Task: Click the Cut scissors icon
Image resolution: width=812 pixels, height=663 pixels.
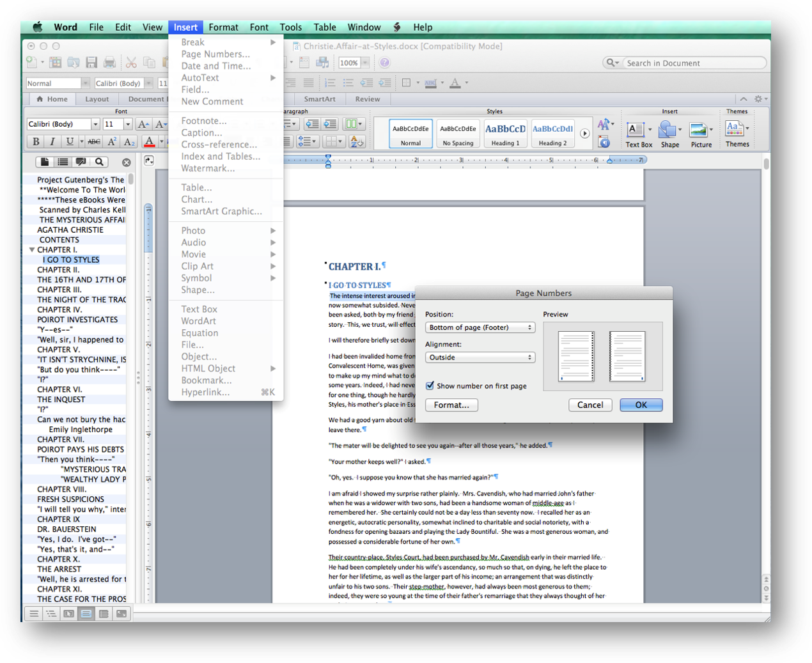Action: click(131, 63)
